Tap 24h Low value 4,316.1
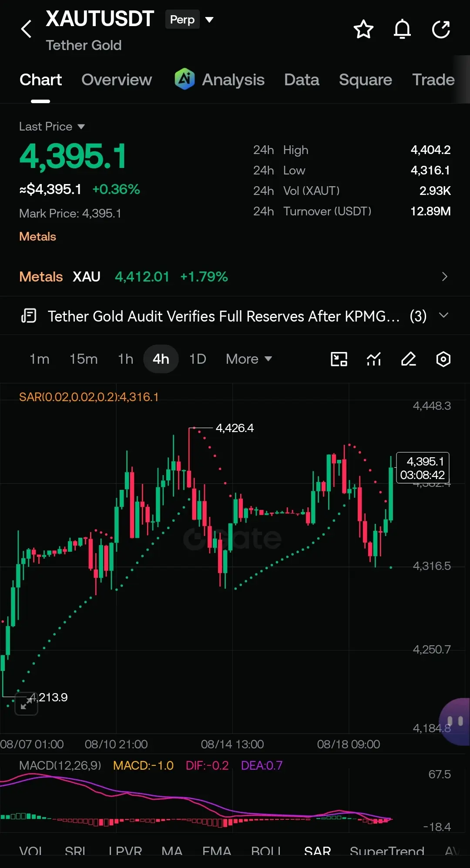470x868 pixels. (430, 170)
